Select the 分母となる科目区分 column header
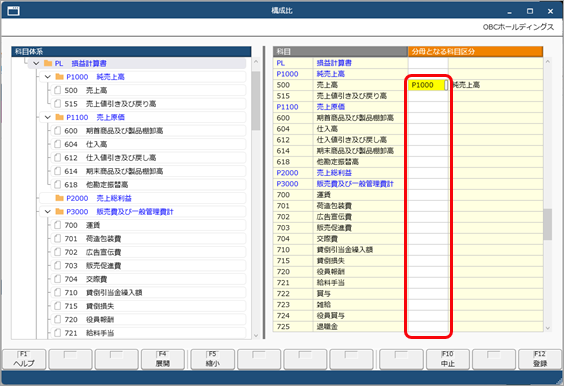564x386 pixels. 476,51
